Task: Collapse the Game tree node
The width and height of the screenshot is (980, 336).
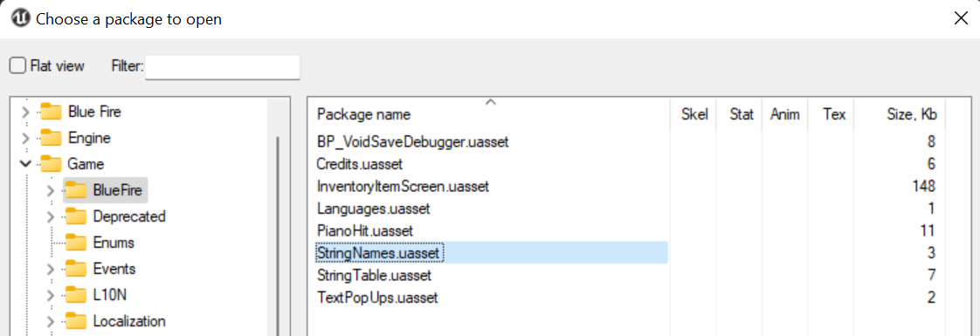Action: pyautogui.click(x=25, y=163)
